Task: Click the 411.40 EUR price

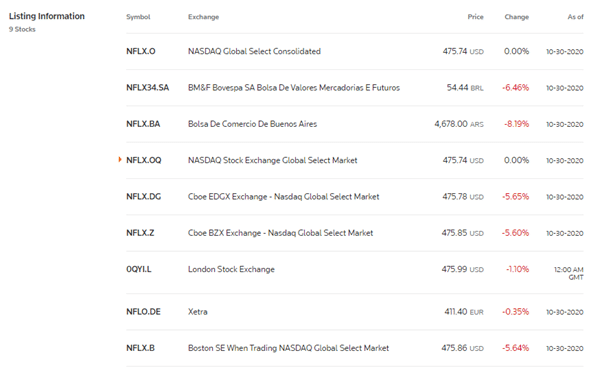Action: (x=464, y=311)
